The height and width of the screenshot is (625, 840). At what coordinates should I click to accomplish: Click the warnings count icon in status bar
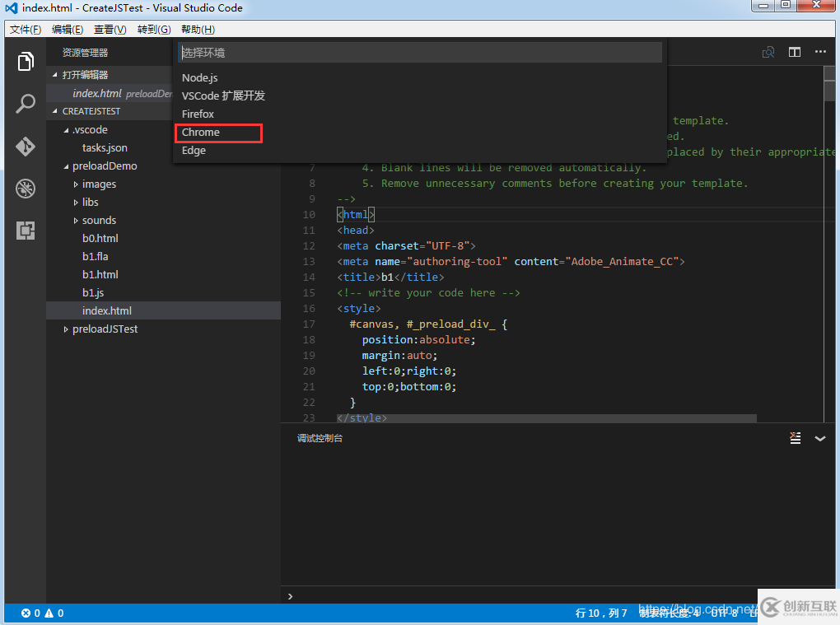coord(49,613)
